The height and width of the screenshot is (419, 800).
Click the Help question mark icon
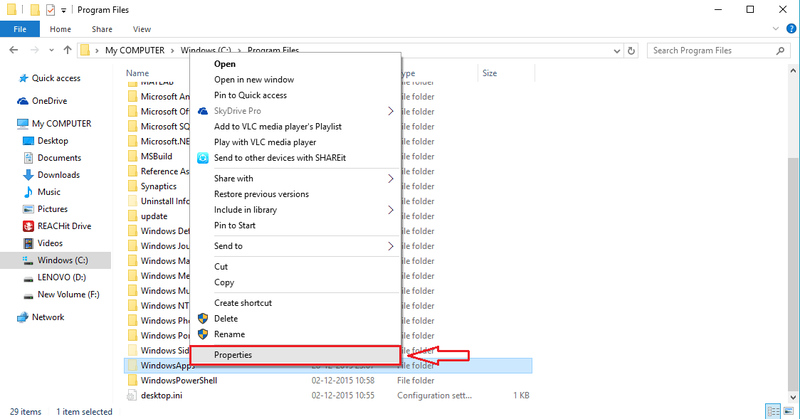(791, 29)
